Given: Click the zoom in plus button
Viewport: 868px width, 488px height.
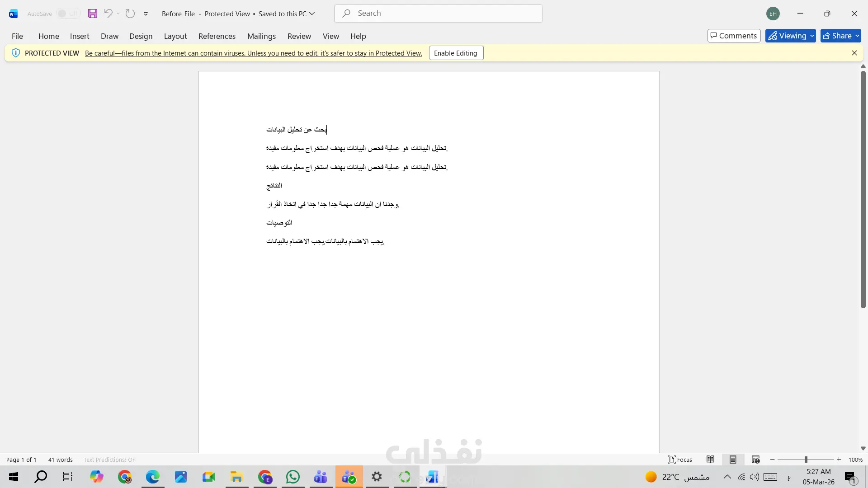Looking at the screenshot, I should pyautogui.click(x=839, y=460).
